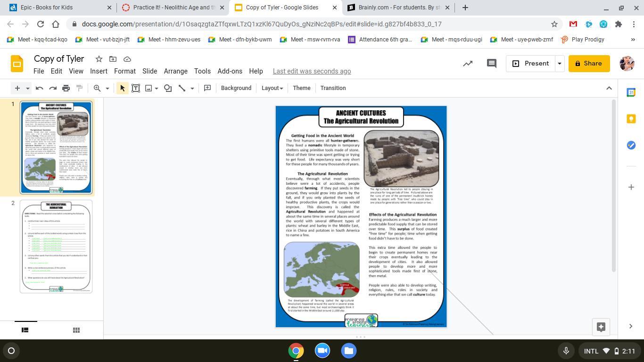The height and width of the screenshot is (362, 644).
Task: Click the Print icon in toolbar
Action: point(66,88)
